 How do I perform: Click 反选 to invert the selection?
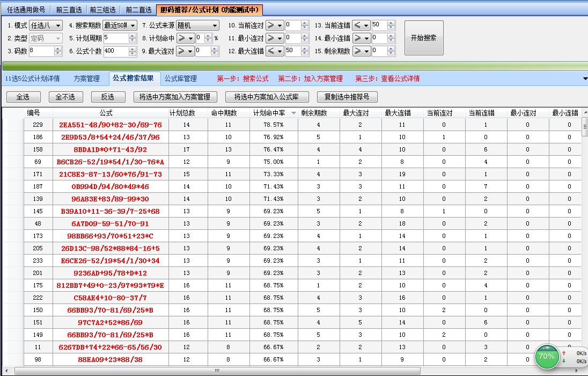107,97
